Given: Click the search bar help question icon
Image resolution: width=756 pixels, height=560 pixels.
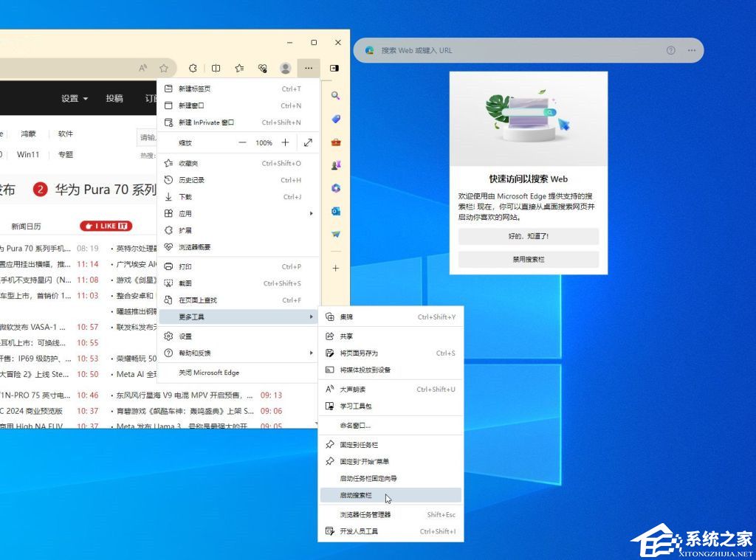Looking at the screenshot, I should tap(670, 50).
